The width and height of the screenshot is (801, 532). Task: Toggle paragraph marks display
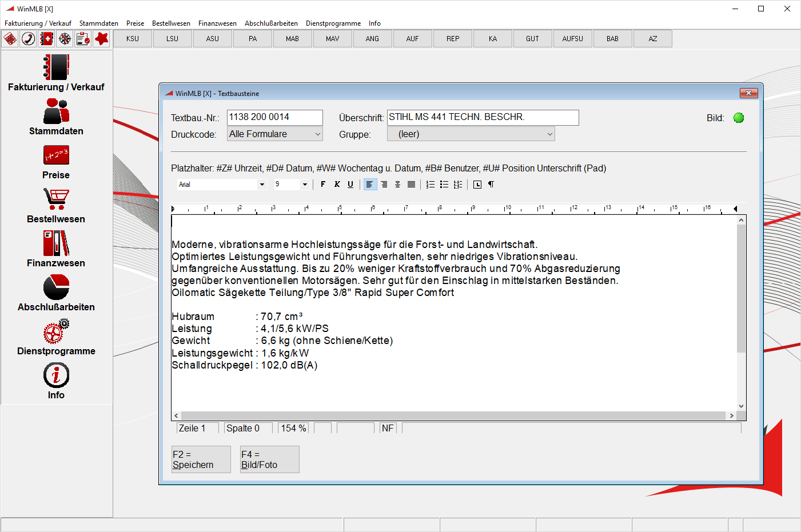pyautogui.click(x=491, y=185)
